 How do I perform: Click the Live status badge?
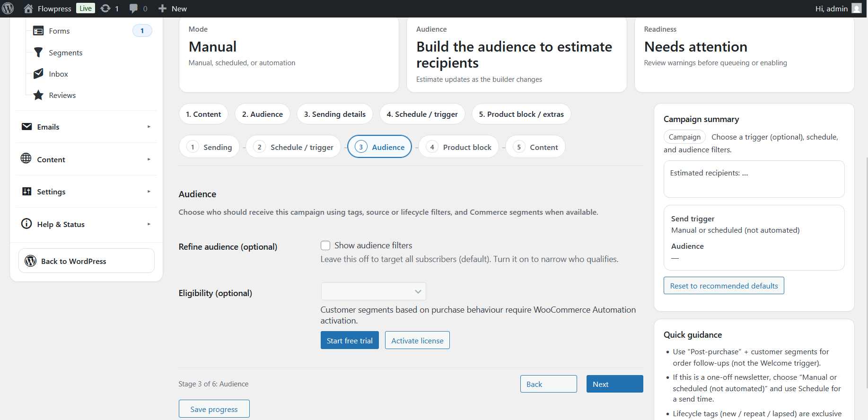86,9
